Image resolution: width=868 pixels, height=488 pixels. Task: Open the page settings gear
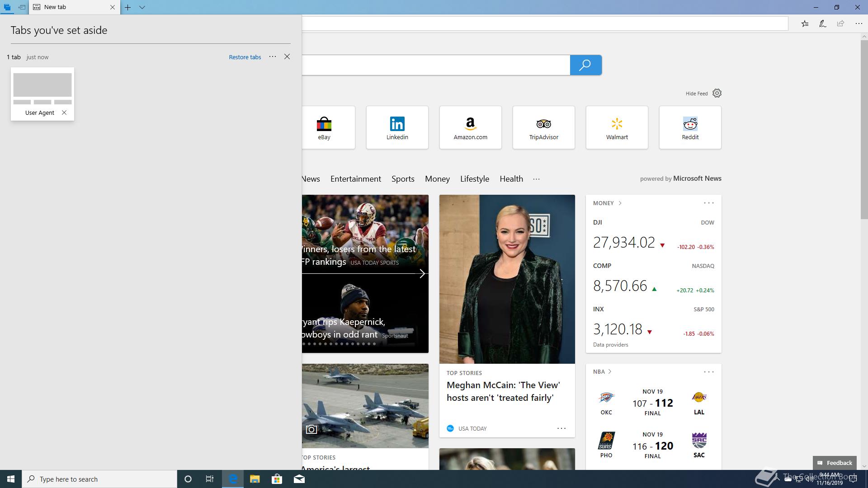[717, 93]
